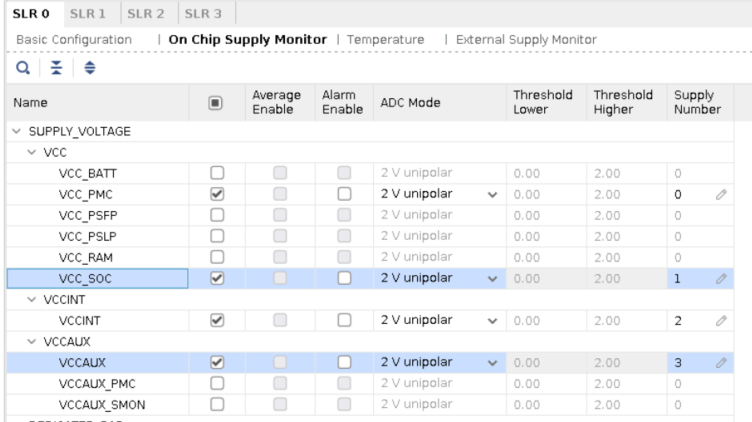Enable the VCC_BATT supply checkbox
The width and height of the screenshot is (752, 422).
pyautogui.click(x=217, y=172)
